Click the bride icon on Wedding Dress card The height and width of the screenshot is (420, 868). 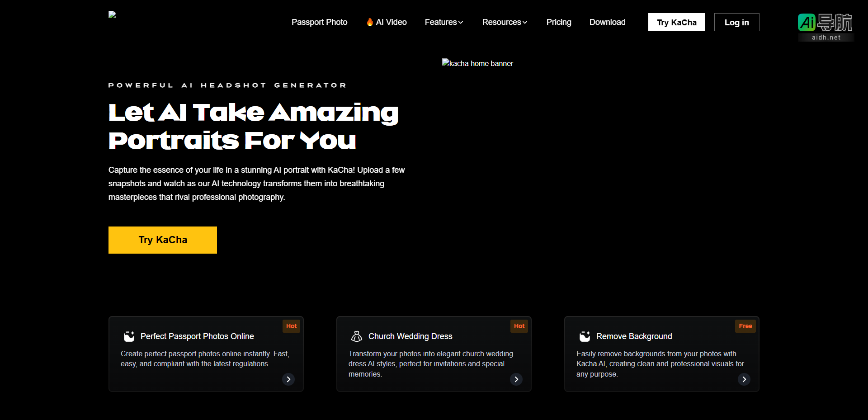[x=357, y=336]
